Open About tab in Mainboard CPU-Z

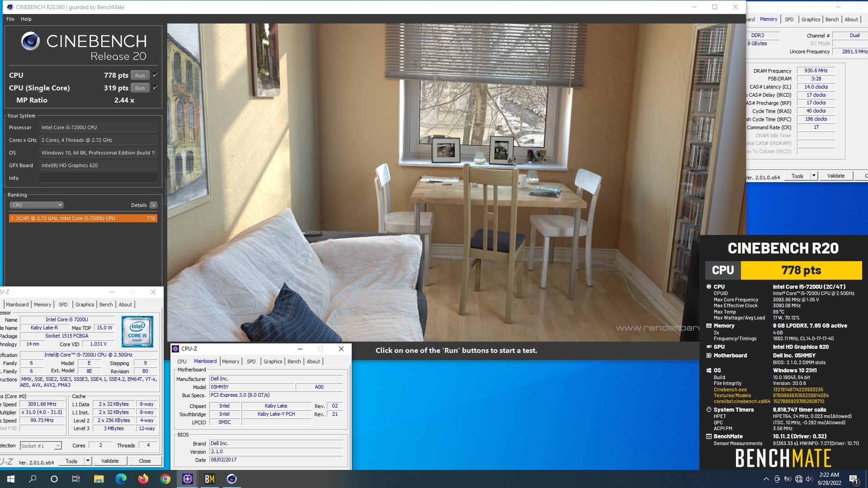(313, 361)
